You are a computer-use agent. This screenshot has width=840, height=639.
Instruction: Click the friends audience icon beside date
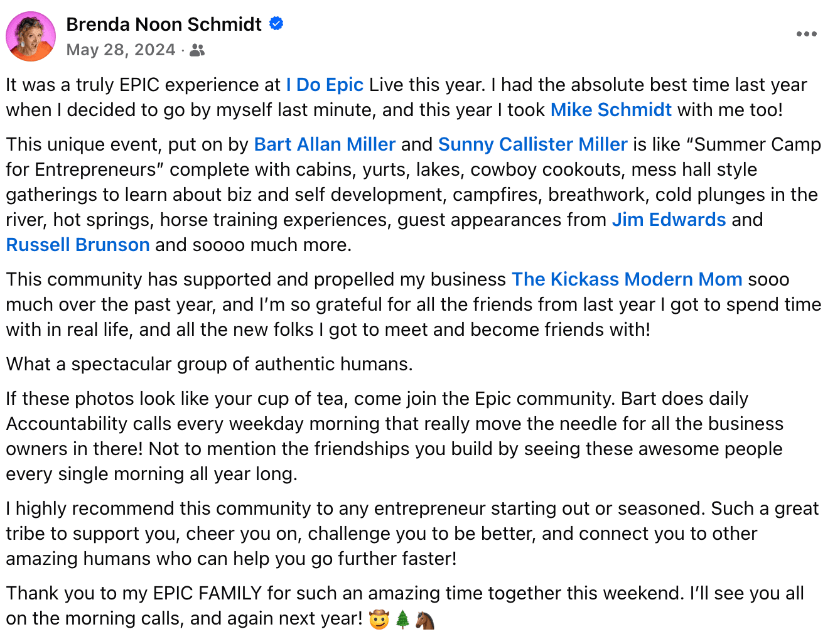(x=197, y=50)
